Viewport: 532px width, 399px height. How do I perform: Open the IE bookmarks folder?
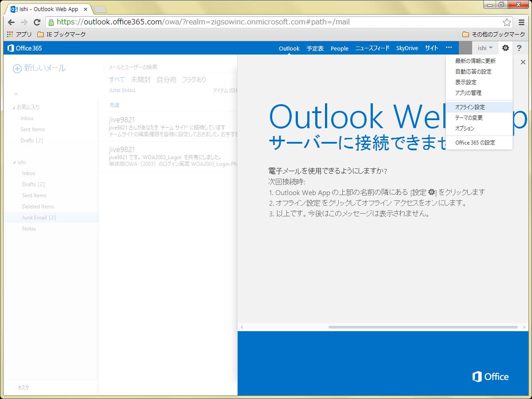click(61, 34)
